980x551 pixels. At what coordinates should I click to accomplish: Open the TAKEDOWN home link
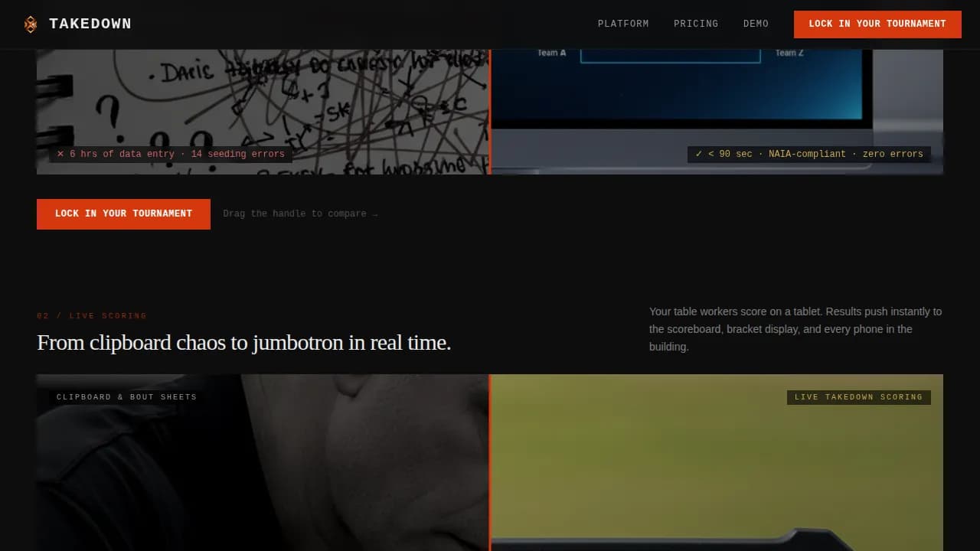[77, 24]
